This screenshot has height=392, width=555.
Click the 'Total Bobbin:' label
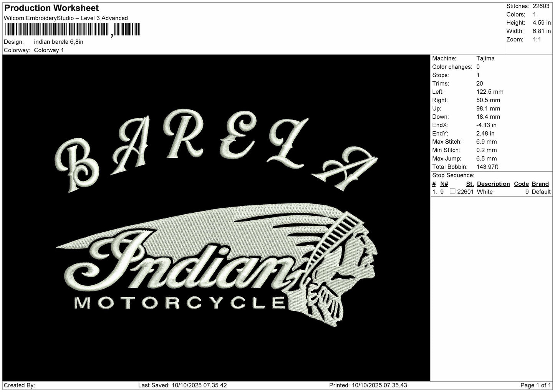pyautogui.click(x=450, y=167)
